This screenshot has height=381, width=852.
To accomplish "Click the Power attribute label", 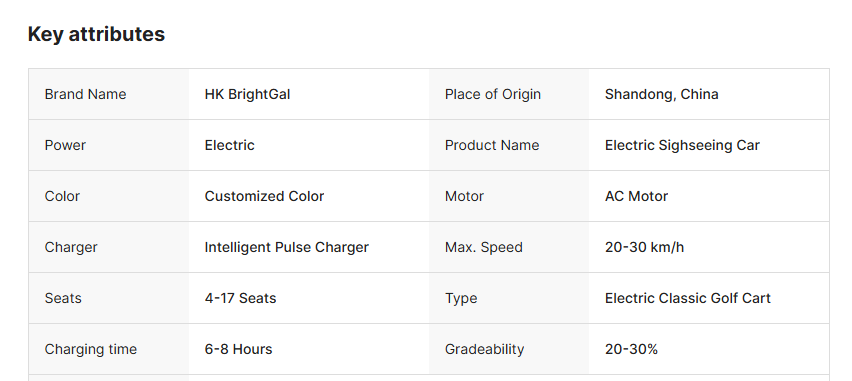I will [x=65, y=145].
